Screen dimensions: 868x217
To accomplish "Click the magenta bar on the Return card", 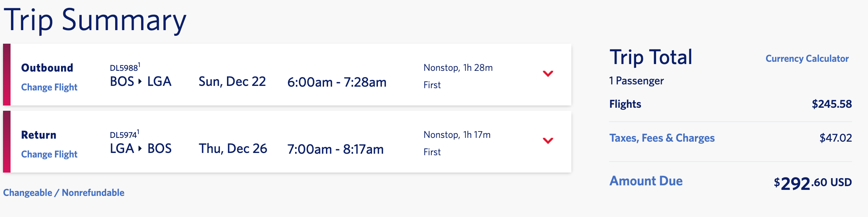I will pyautogui.click(x=7, y=142).
